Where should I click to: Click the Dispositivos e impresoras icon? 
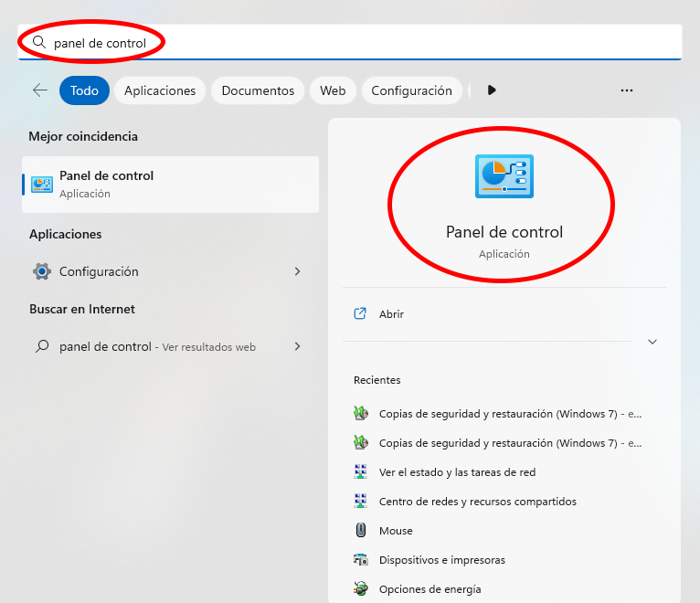click(x=361, y=559)
